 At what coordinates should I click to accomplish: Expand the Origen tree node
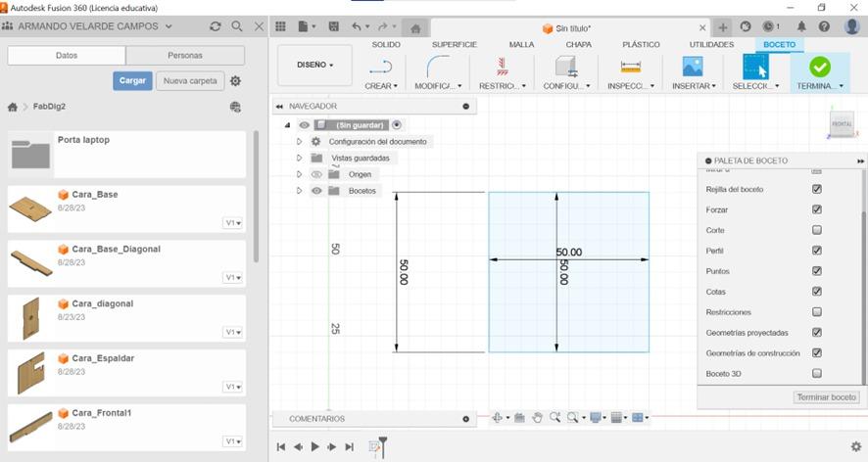click(300, 174)
